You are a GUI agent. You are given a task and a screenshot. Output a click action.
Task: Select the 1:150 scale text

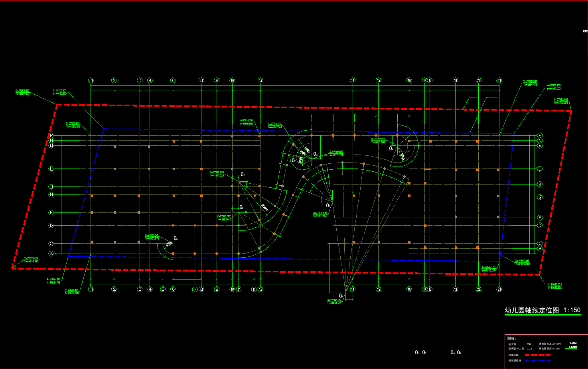(x=572, y=310)
